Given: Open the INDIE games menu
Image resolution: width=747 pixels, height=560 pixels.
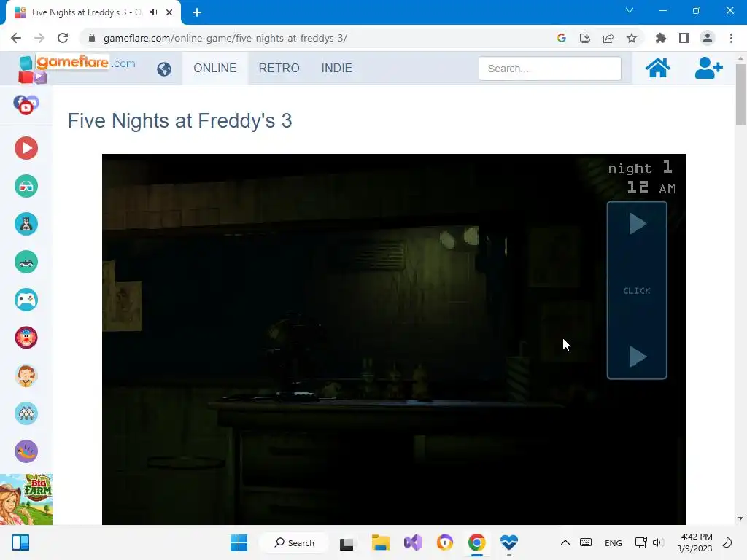Looking at the screenshot, I should coord(337,68).
